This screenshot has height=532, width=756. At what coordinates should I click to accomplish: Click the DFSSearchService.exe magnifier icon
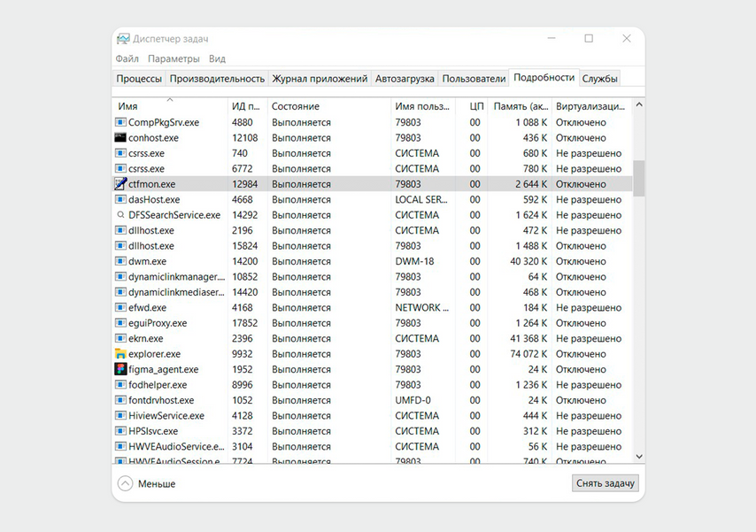tap(120, 214)
